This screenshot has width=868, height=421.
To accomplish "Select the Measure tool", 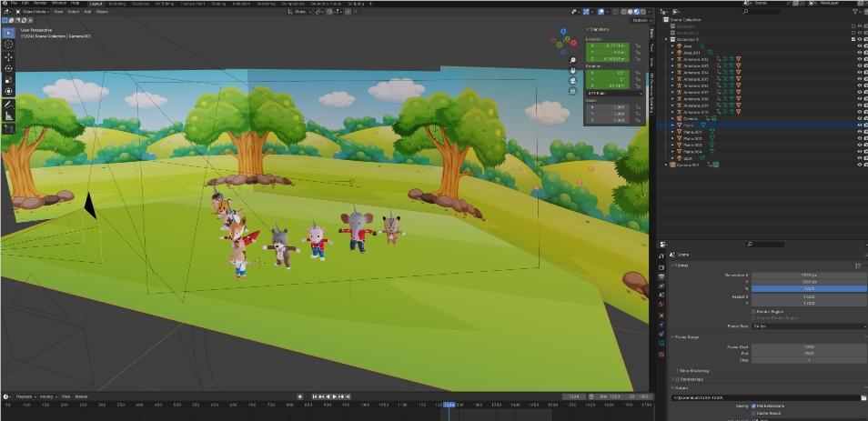I will click(9, 115).
